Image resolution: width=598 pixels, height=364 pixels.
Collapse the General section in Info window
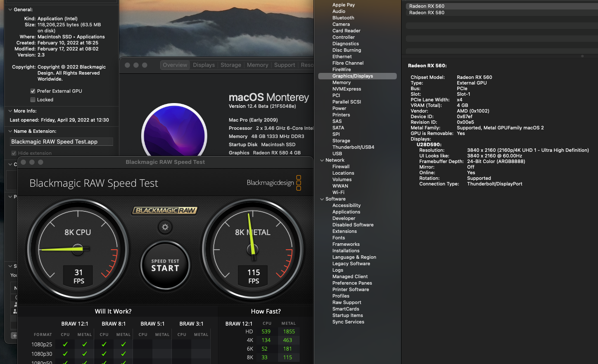10,9
